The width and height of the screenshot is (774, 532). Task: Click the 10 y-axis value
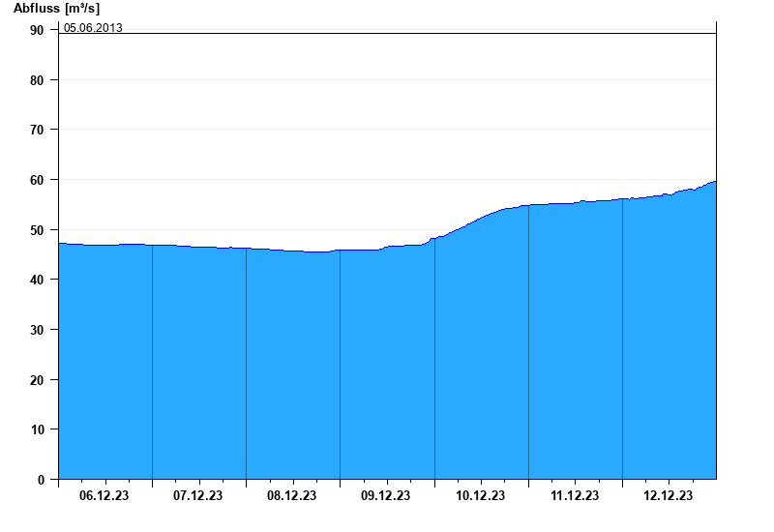pyautogui.click(x=38, y=429)
